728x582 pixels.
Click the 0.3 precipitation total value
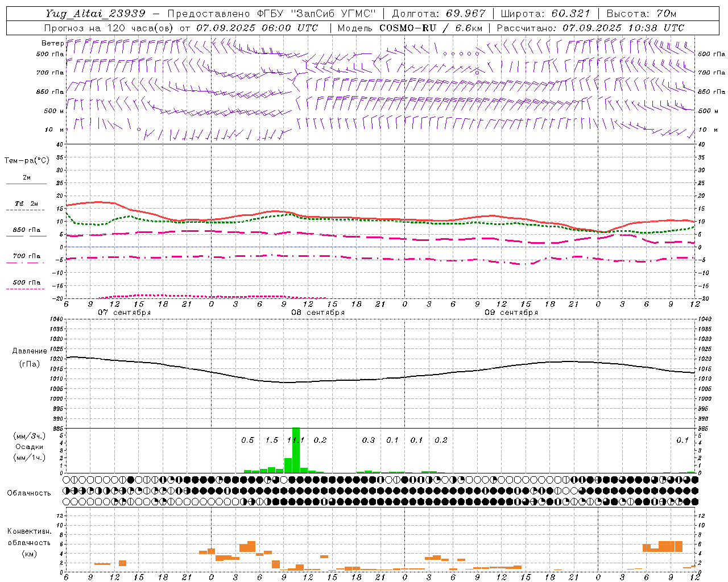pyautogui.click(x=369, y=440)
